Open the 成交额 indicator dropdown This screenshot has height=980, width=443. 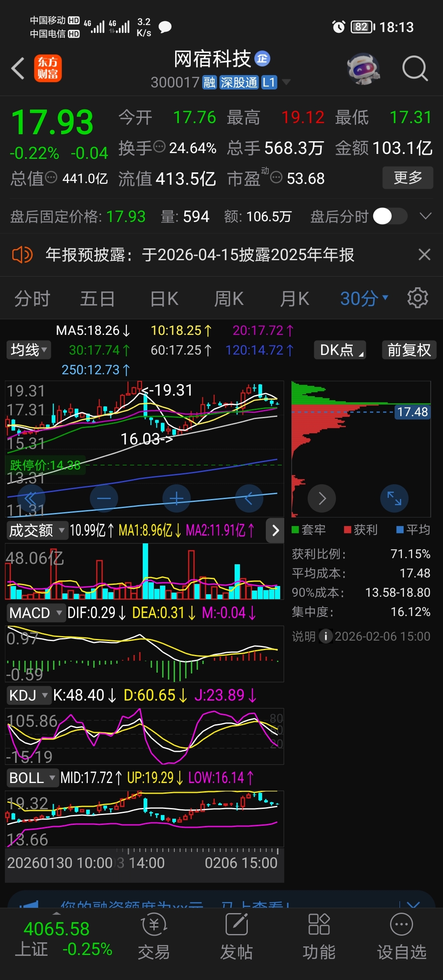(x=37, y=530)
